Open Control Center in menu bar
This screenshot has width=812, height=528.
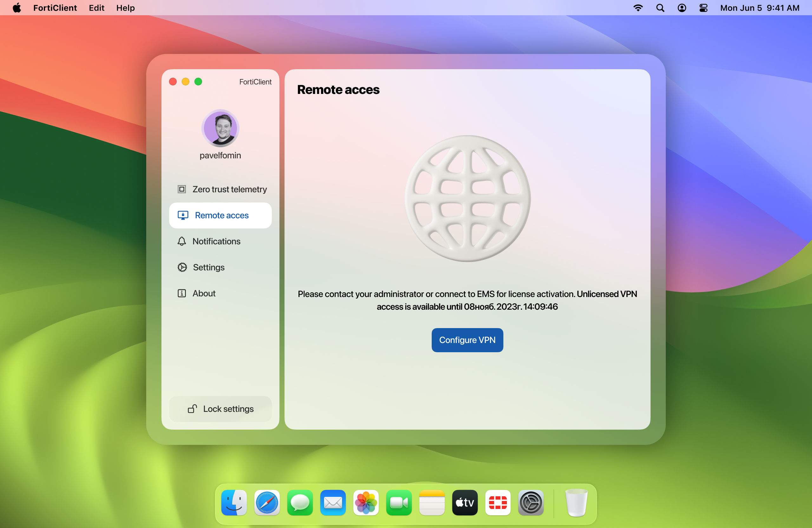point(703,8)
